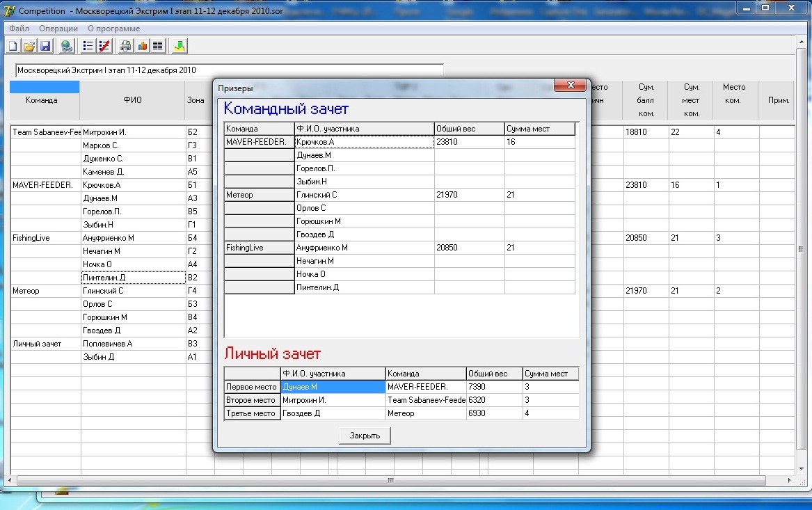Viewport: 812px width, 510px height.
Task: Click scroll-down arrow of the main grid
Action: point(801,468)
